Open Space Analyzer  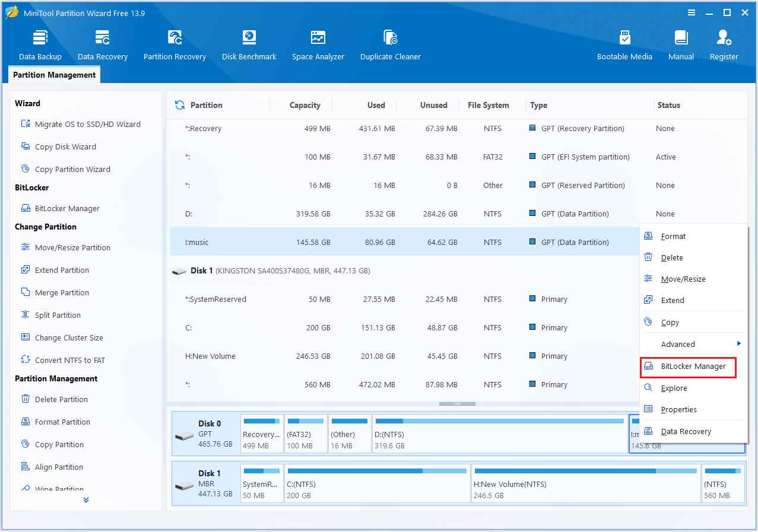click(318, 45)
